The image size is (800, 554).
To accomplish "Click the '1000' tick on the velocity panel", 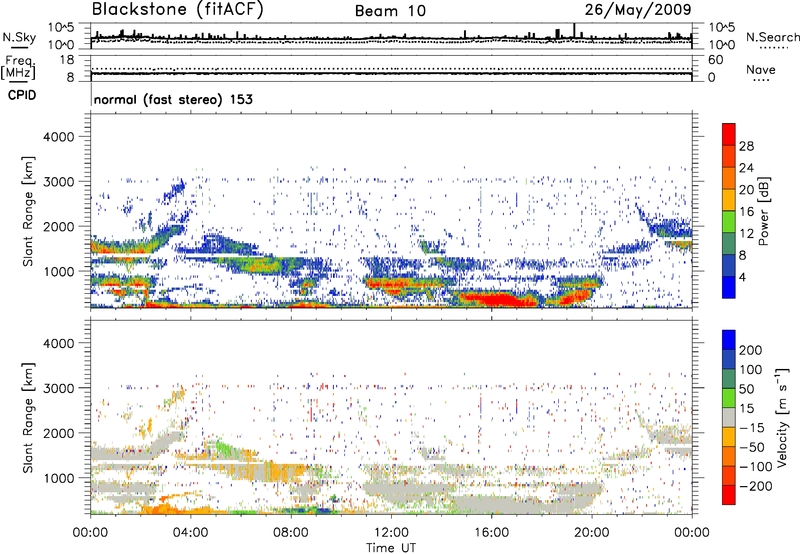I will [x=58, y=478].
